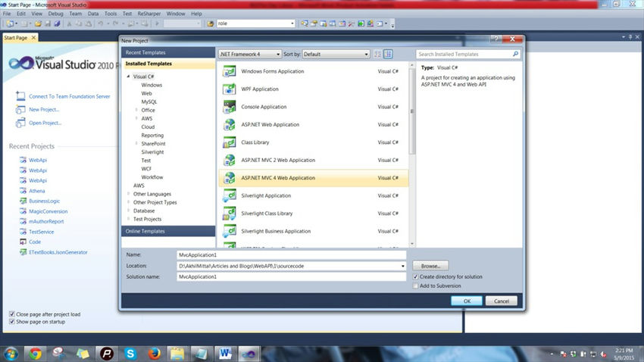644x362 pixels.
Task: Open Firefox from the taskbar
Action: click(x=155, y=354)
